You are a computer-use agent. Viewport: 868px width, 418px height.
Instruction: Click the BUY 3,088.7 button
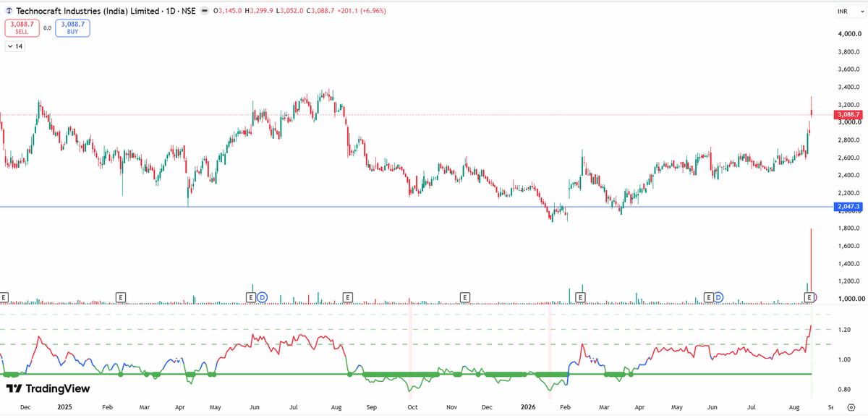point(74,28)
